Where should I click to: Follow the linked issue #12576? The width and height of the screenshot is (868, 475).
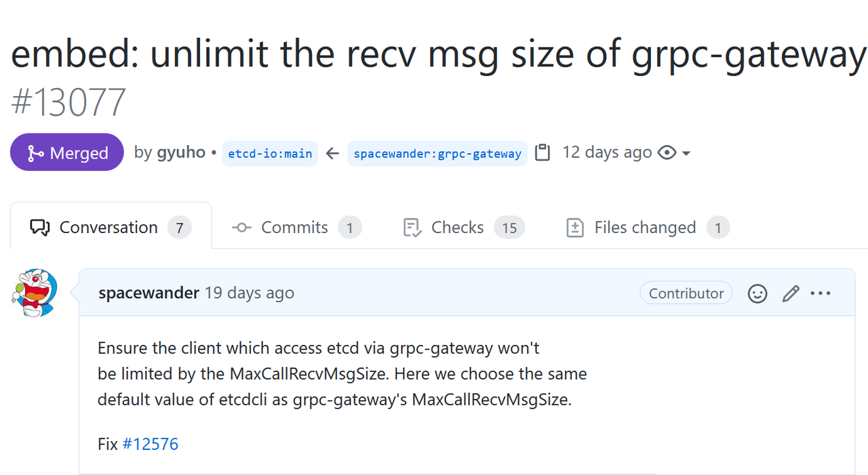pyautogui.click(x=151, y=445)
